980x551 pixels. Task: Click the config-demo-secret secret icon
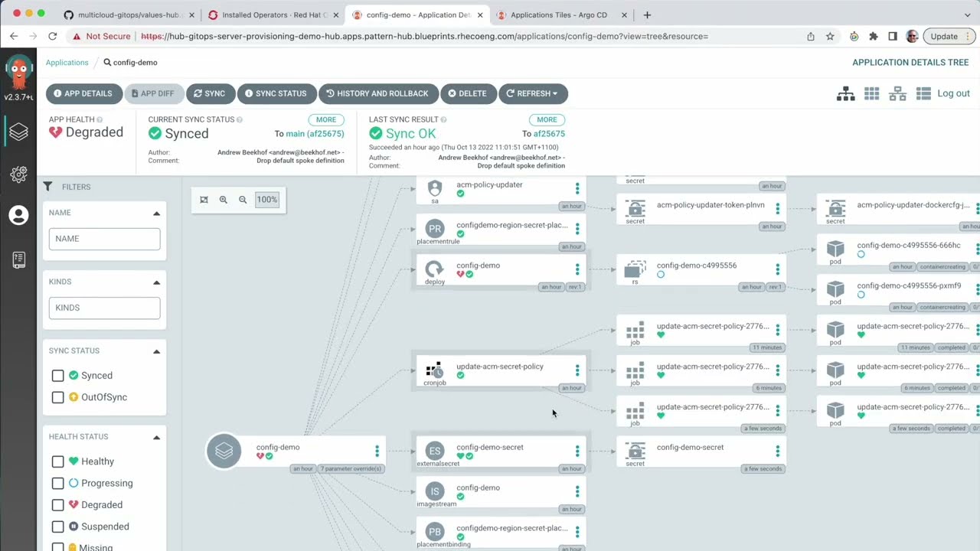[635, 451]
